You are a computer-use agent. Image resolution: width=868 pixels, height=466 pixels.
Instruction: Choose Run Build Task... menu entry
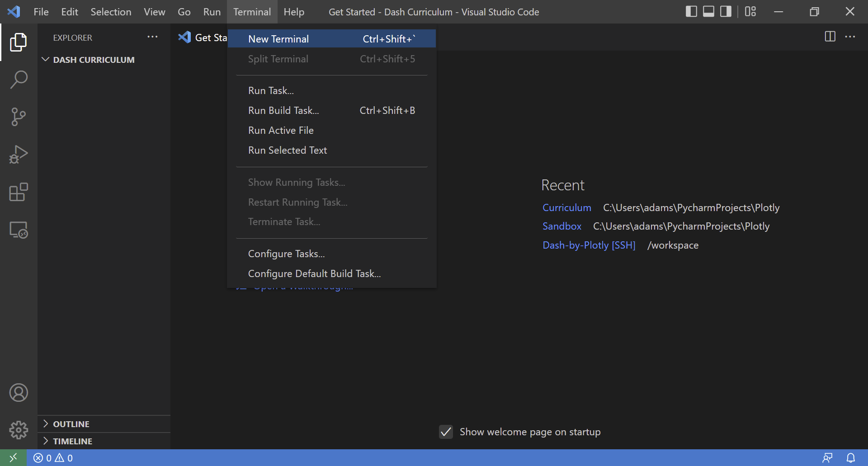pyautogui.click(x=332, y=110)
